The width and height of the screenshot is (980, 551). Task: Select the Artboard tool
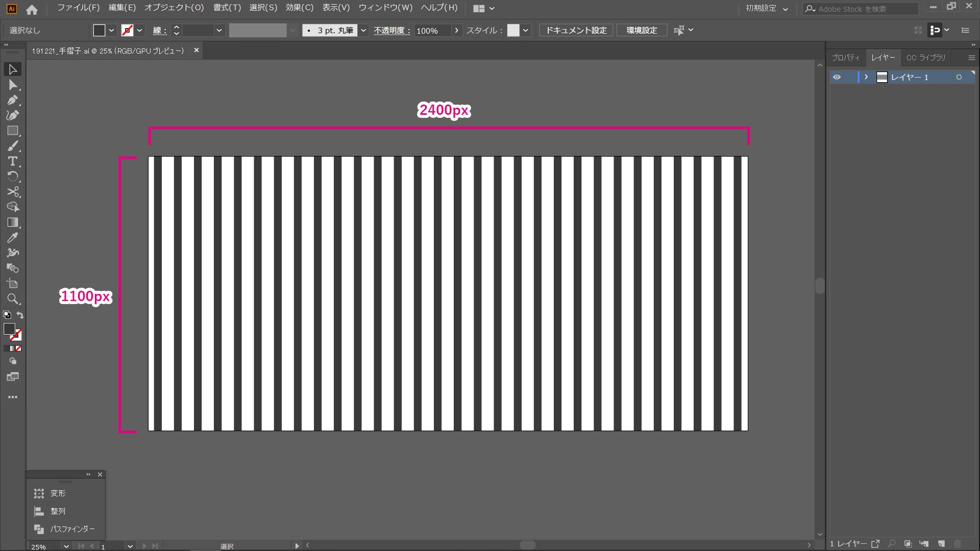click(13, 284)
